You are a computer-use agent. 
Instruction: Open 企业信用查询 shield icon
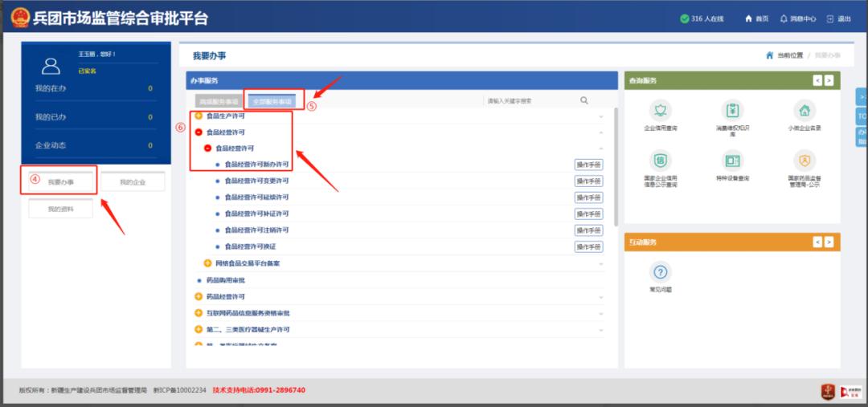coord(661,110)
